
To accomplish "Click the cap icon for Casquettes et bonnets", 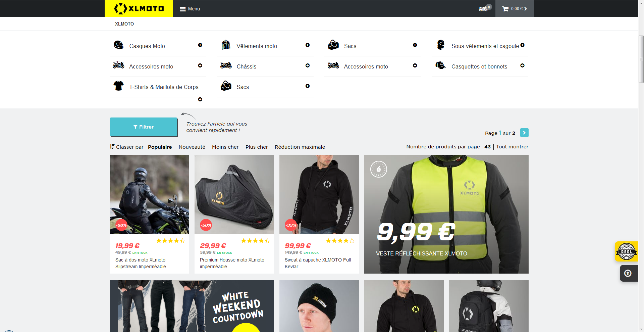I will point(441,65).
